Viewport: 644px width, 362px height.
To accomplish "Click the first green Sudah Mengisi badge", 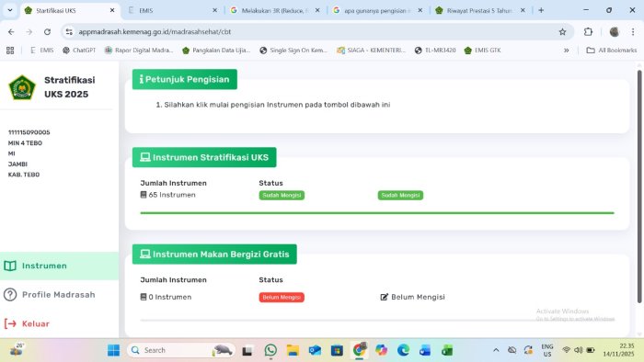I will (282, 195).
